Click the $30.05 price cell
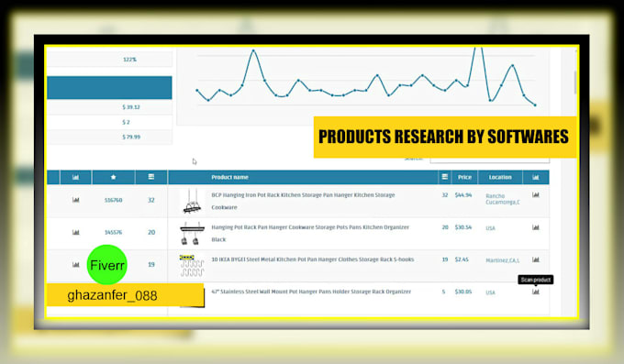The image size is (624, 364). (x=463, y=292)
